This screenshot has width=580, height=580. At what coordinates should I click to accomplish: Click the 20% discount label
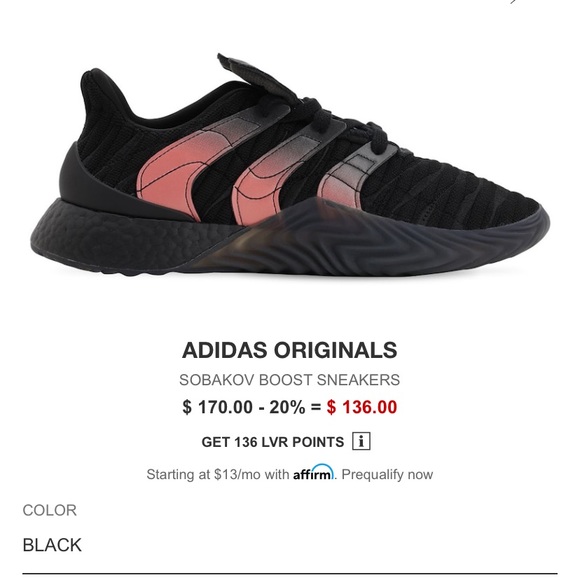(x=287, y=407)
